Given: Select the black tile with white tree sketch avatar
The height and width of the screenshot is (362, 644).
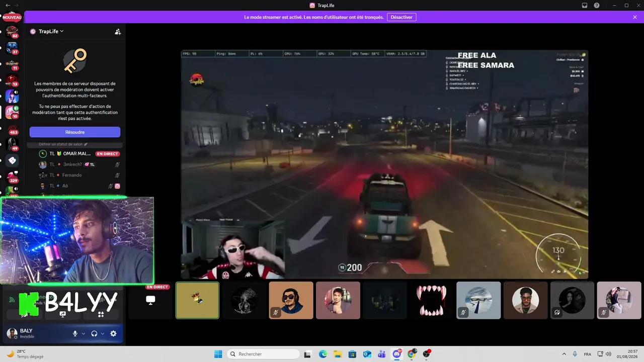Looking at the screenshot, I should click(244, 300).
